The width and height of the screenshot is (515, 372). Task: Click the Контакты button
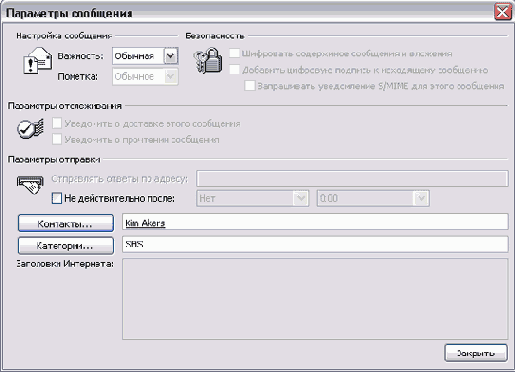66,223
